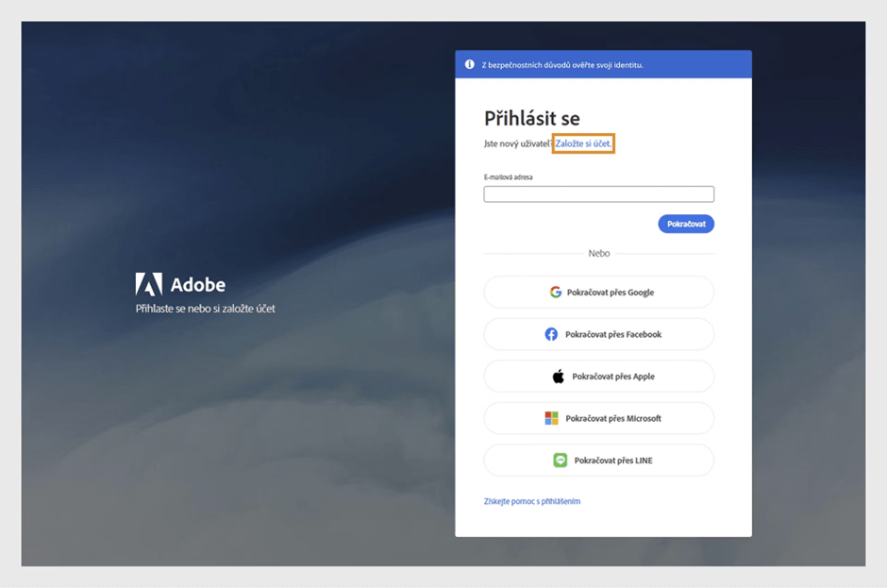Focus the E-mailová adresa input field

click(598, 194)
